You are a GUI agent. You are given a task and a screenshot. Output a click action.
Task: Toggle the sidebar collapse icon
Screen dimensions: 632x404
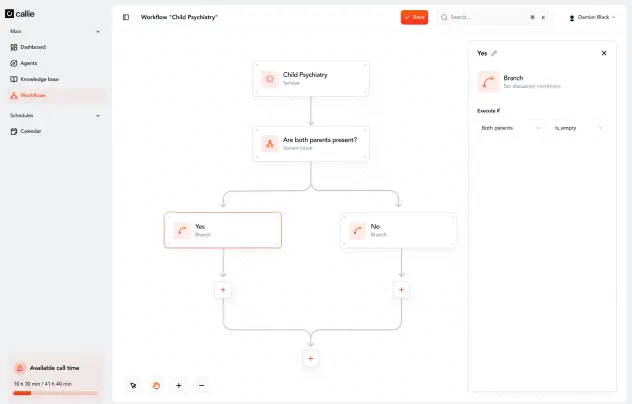[x=126, y=17]
